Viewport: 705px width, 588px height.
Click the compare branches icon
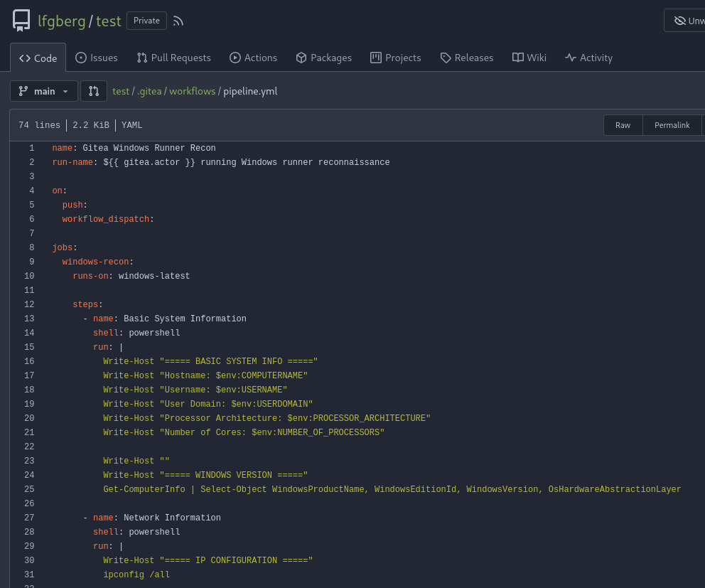click(93, 91)
